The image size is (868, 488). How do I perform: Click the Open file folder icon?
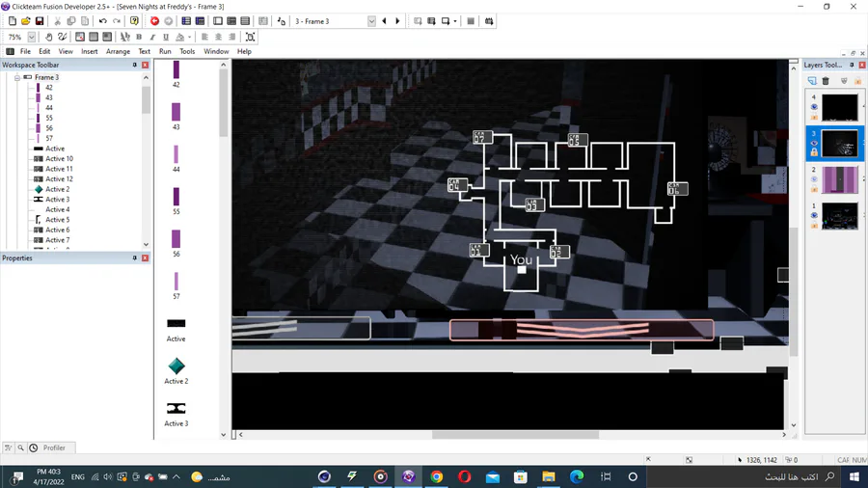[25, 21]
